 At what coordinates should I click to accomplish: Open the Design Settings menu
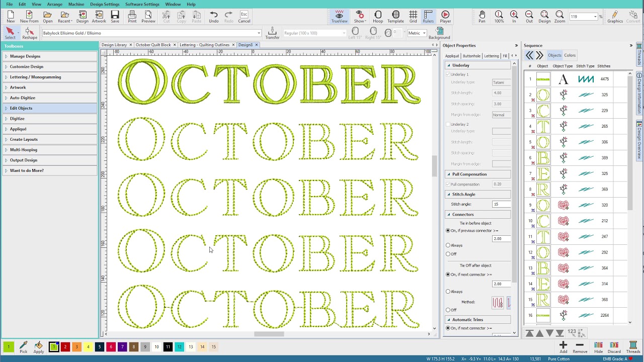coord(105,4)
